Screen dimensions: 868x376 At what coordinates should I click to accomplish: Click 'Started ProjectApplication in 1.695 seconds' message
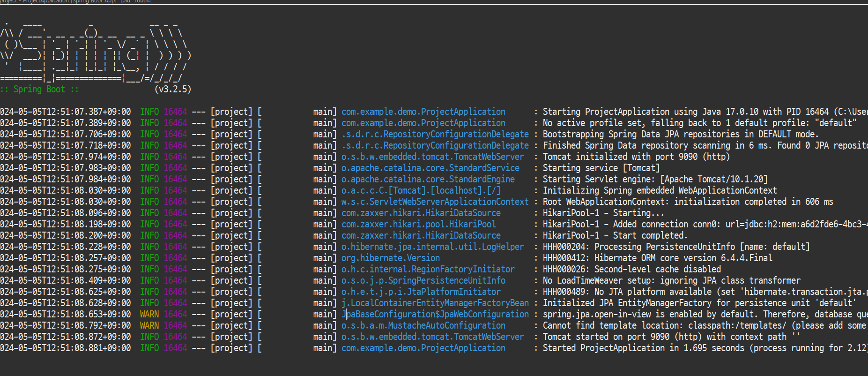click(x=705, y=348)
